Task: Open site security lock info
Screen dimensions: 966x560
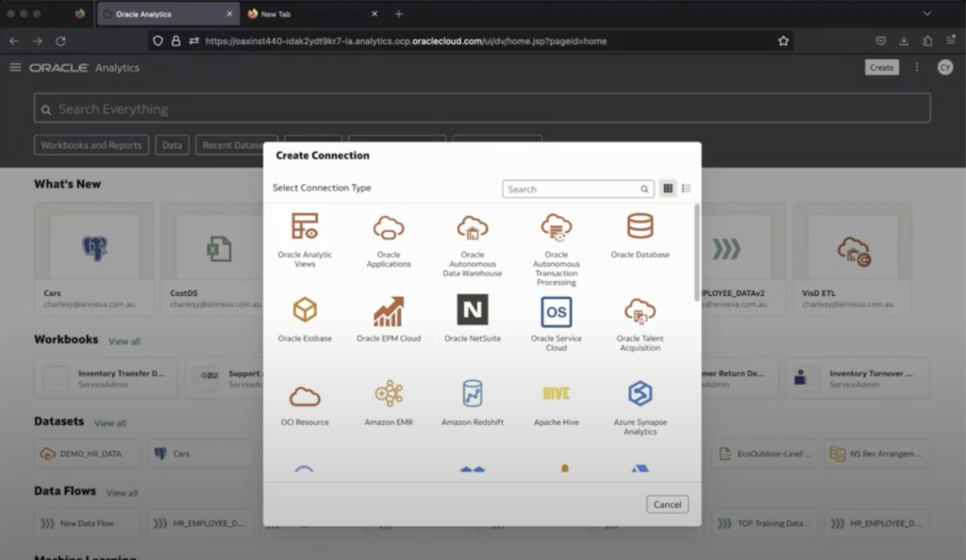Action: point(175,41)
